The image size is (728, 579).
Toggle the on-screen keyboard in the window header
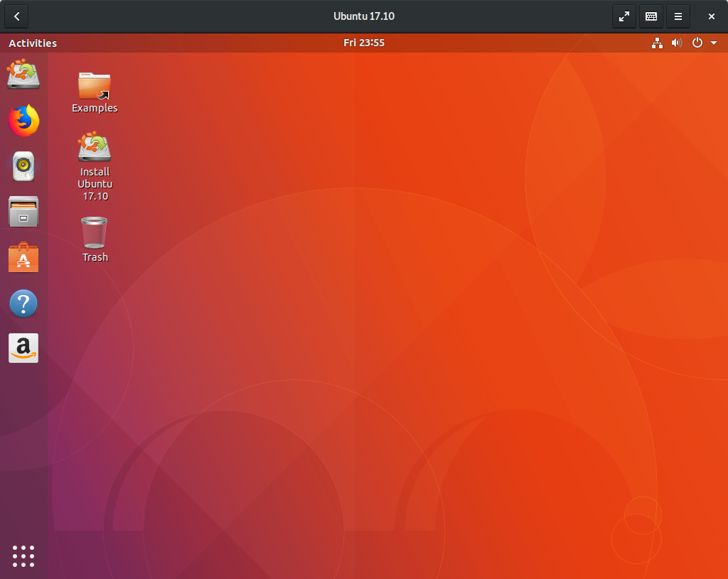[651, 16]
